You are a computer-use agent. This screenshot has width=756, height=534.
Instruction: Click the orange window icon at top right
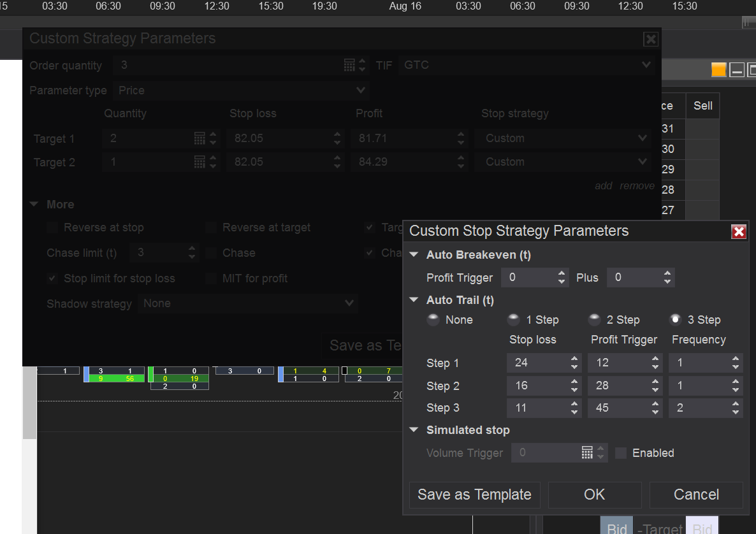pos(718,70)
